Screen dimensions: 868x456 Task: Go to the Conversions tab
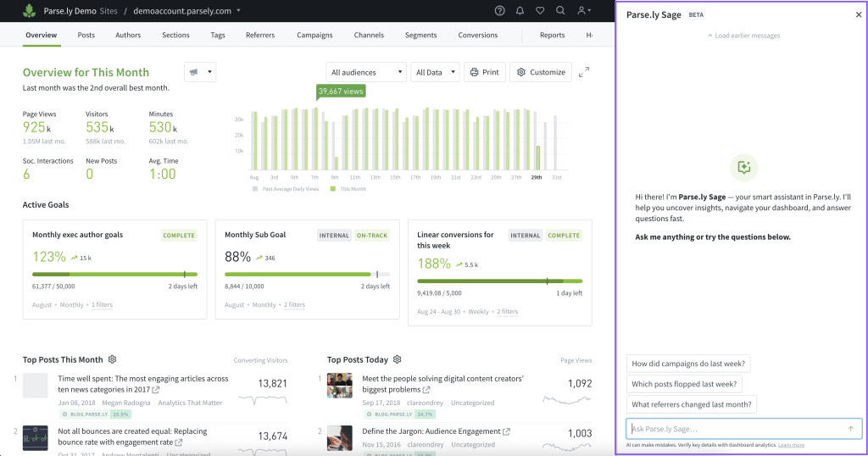pyautogui.click(x=477, y=36)
